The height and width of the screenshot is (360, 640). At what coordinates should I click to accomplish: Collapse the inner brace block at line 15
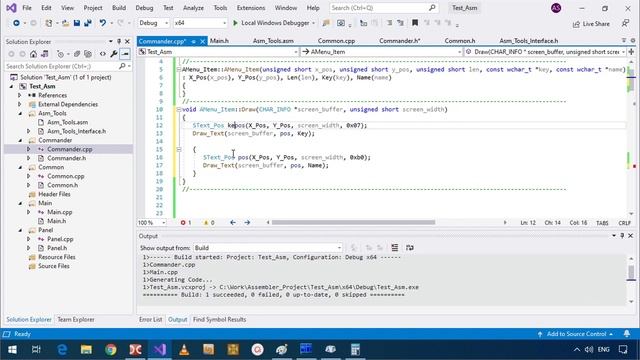point(178,149)
